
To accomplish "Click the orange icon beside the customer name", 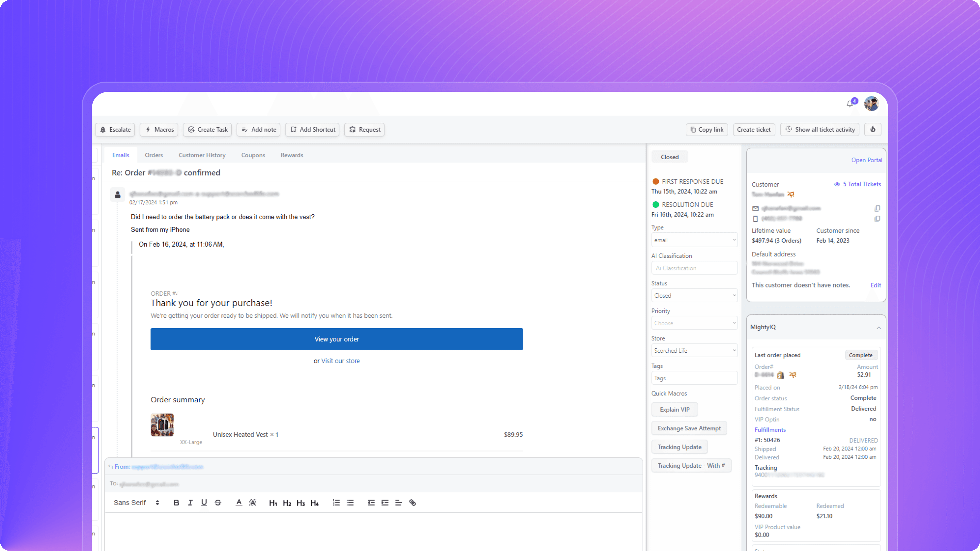I will tap(790, 194).
